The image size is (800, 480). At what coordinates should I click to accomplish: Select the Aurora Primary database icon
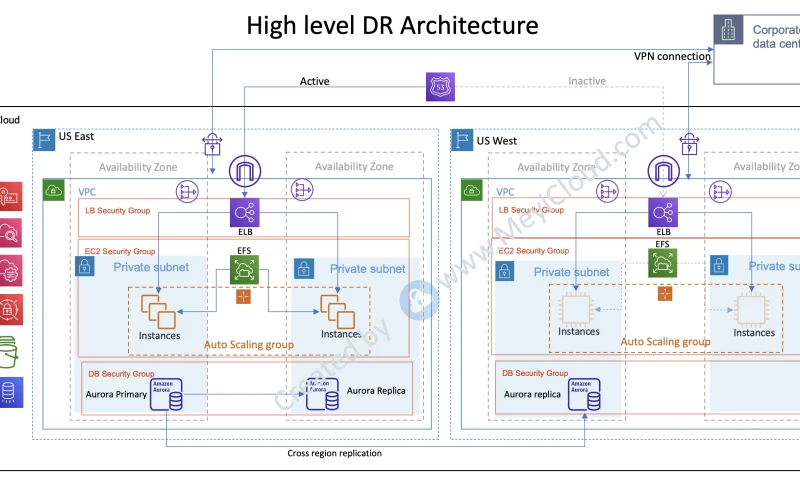click(166, 394)
